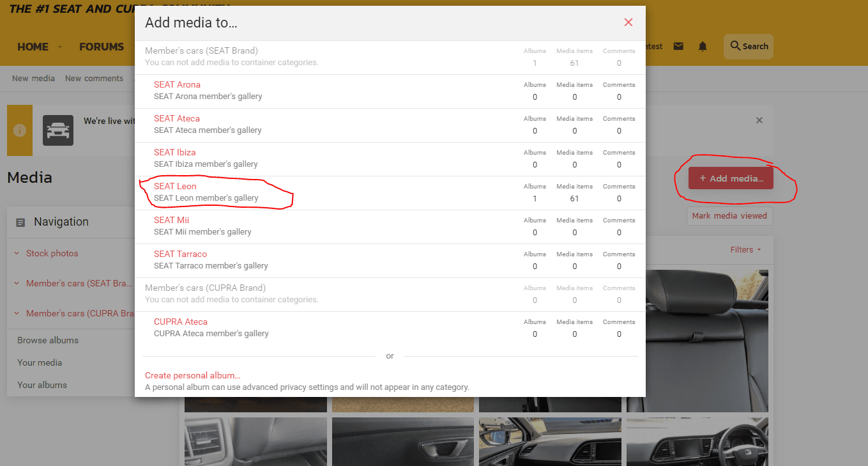
Task: Open the Filters dropdown
Action: point(745,250)
